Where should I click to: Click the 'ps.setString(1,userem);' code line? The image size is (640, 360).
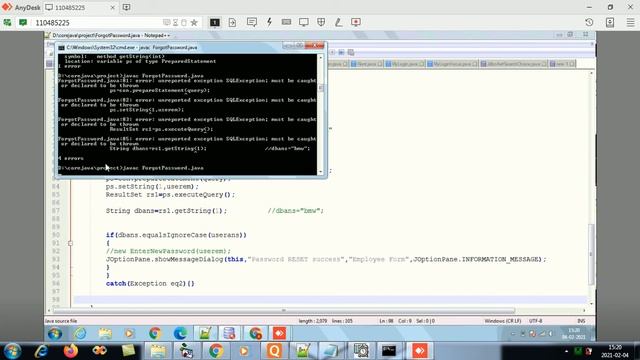pyautogui.click(x=152, y=187)
